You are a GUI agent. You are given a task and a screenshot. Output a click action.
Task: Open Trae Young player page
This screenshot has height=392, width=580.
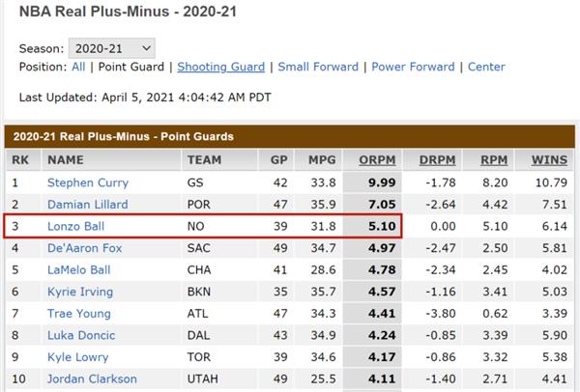pos(79,313)
